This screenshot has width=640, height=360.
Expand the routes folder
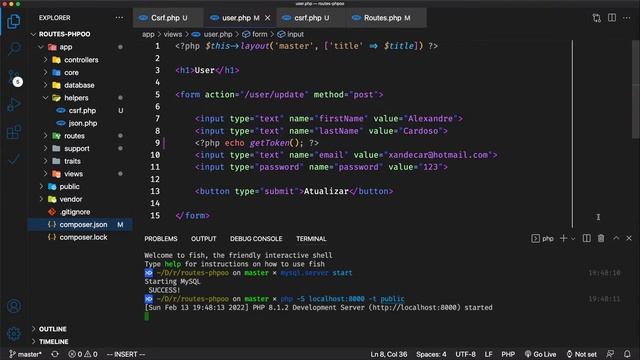45,136
